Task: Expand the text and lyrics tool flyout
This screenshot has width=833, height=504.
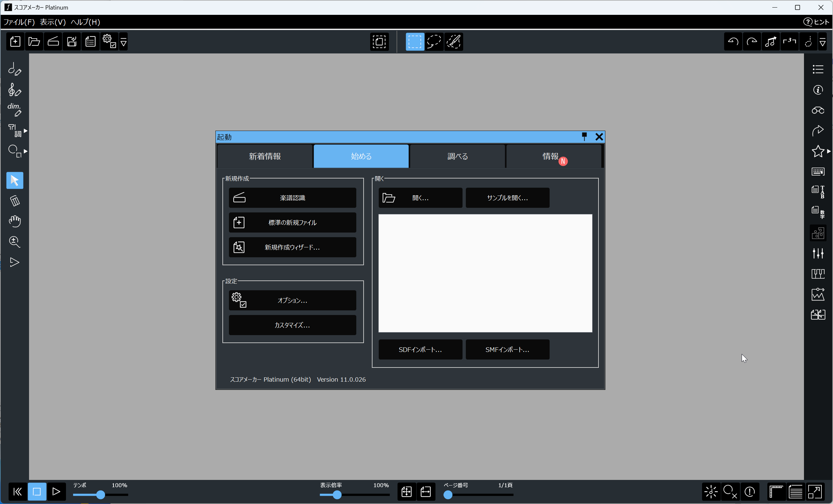Action: tap(26, 131)
